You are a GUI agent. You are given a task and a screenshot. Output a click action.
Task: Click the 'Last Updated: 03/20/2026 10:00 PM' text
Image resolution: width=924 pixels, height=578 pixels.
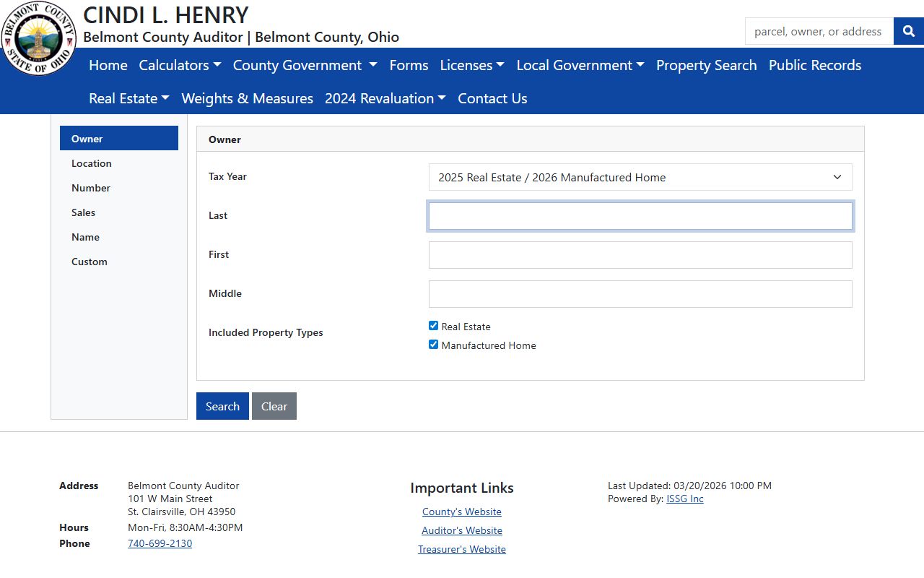coord(689,486)
